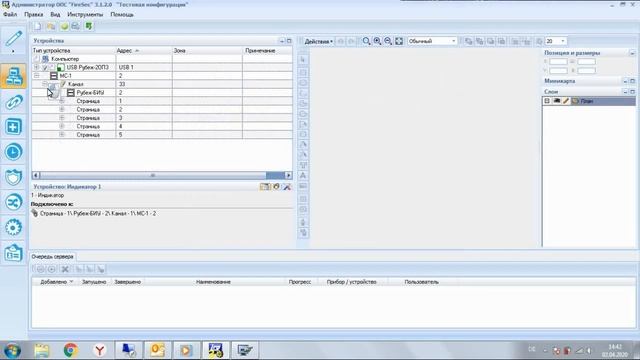Viewport: 640px width, 360px height.
Task: Collapse the Plan layer minus box
Action: coord(547,101)
